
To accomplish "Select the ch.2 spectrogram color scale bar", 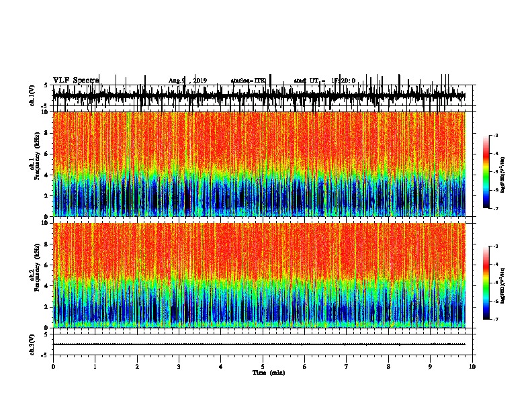I will pos(486,283).
